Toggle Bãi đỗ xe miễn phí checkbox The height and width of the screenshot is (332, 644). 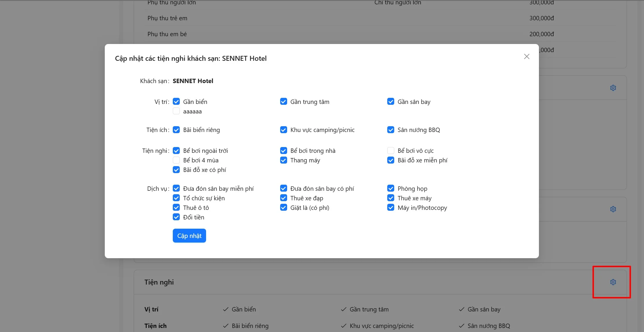[390, 160]
